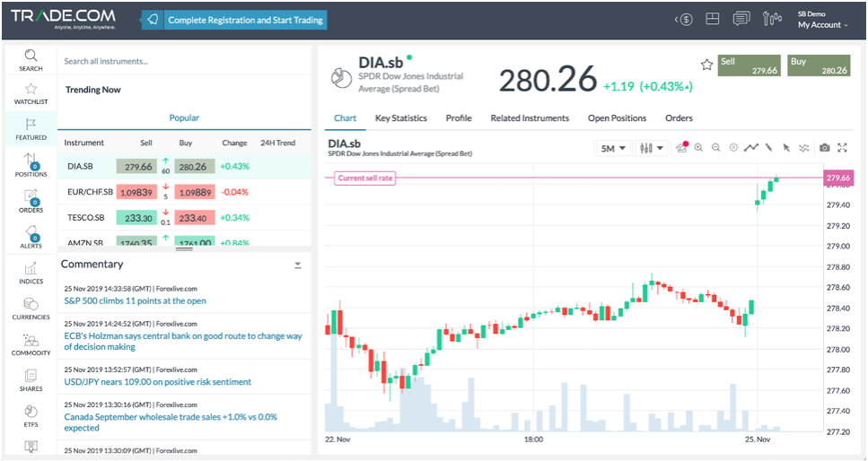Switch to the Chart tab
The width and height of the screenshot is (868, 461).
coord(345,117)
